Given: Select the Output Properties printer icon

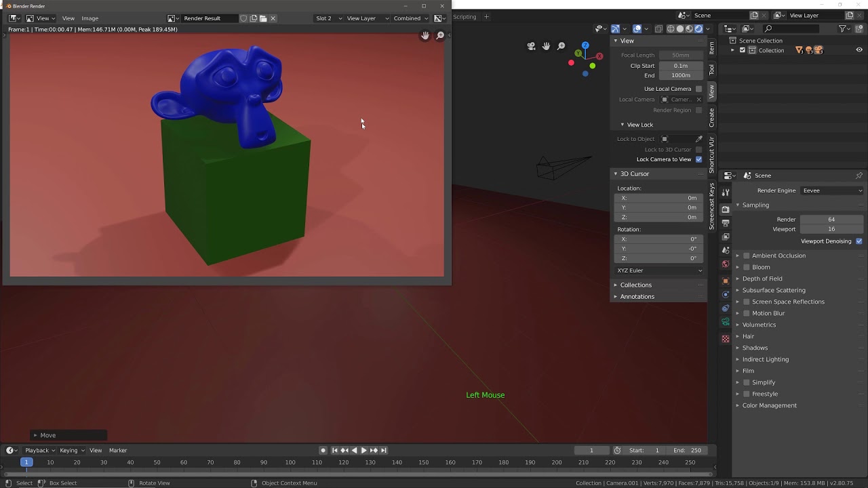Looking at the screenshot, I should [725, 224].
